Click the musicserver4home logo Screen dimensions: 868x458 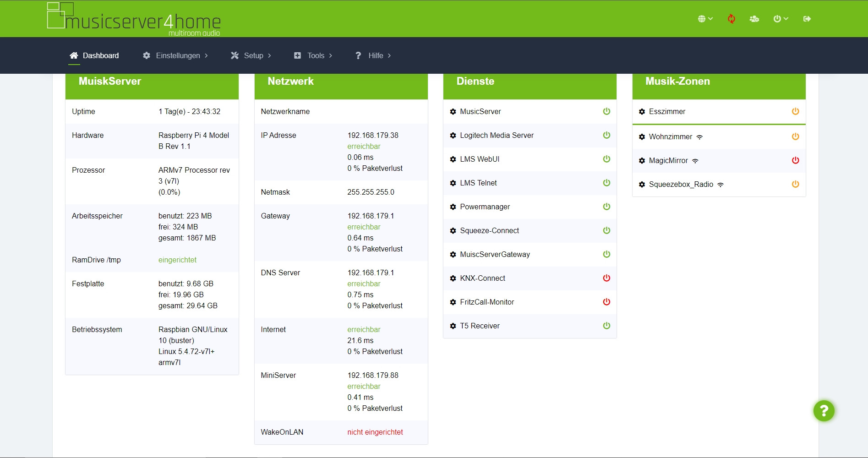point(134,19)
